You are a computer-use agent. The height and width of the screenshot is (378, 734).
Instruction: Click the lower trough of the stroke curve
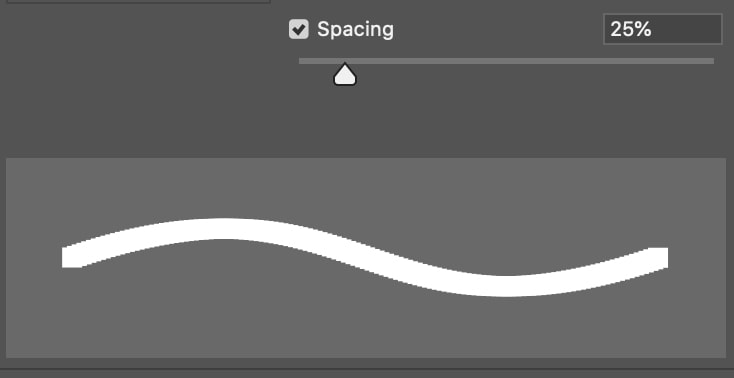508,286
